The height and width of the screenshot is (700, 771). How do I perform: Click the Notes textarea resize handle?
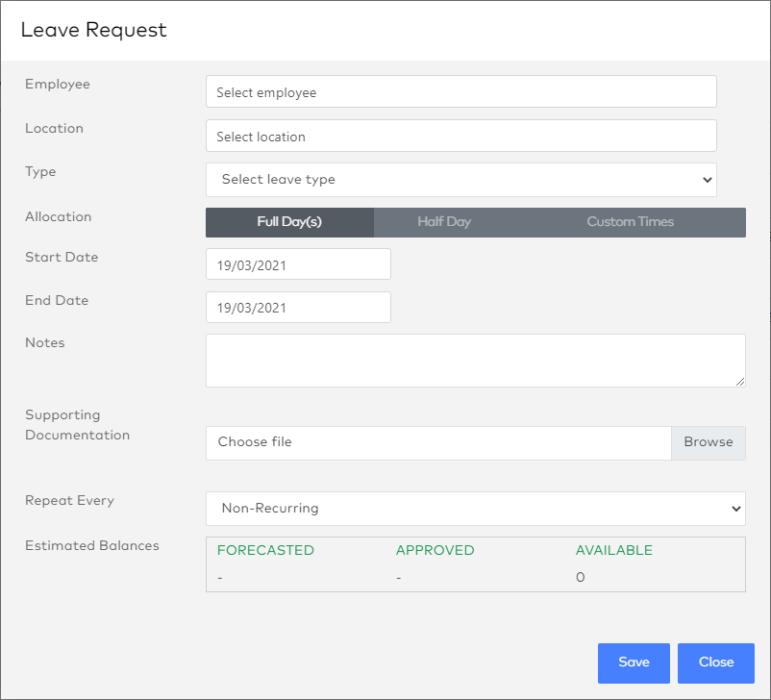tap(740, 383)
